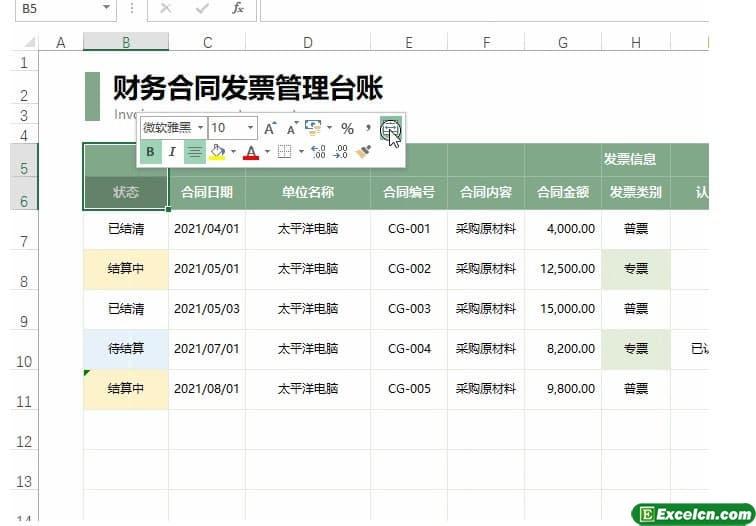Click the Merge & Center icon in mini toolbar
Viewport: 756px width, 526px height.
(390, 128)
